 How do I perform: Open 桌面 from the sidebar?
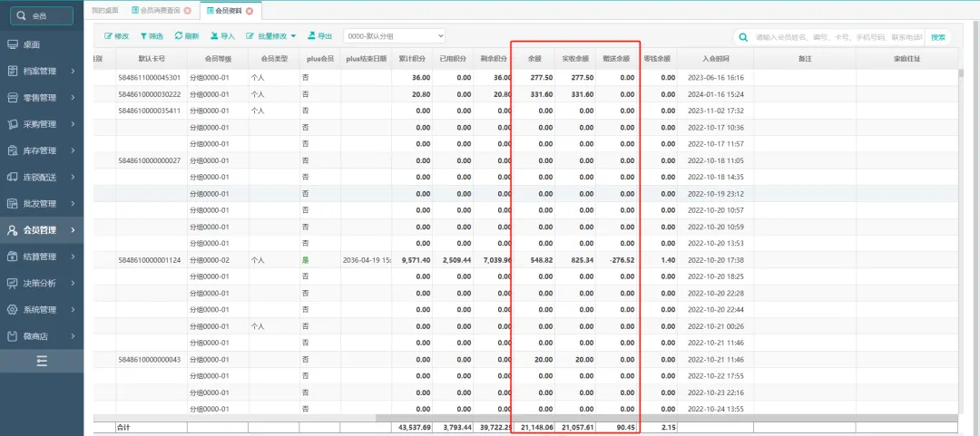click(x=31, y=44)
